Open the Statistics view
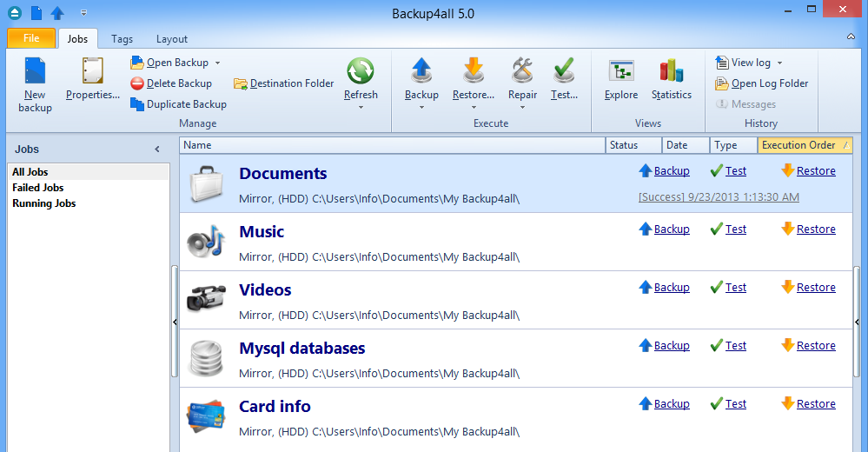Viewport: 868px width, 452px height. tap(671, 71)
